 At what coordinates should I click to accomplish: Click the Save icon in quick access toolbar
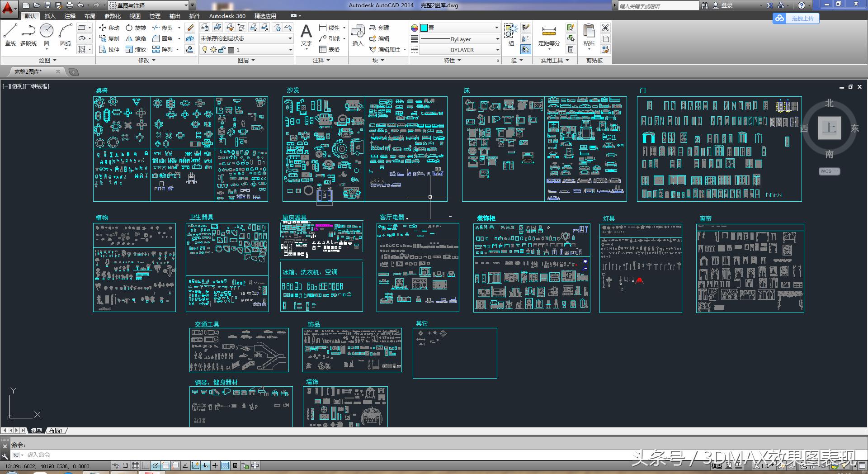click(x=48, y=5)
